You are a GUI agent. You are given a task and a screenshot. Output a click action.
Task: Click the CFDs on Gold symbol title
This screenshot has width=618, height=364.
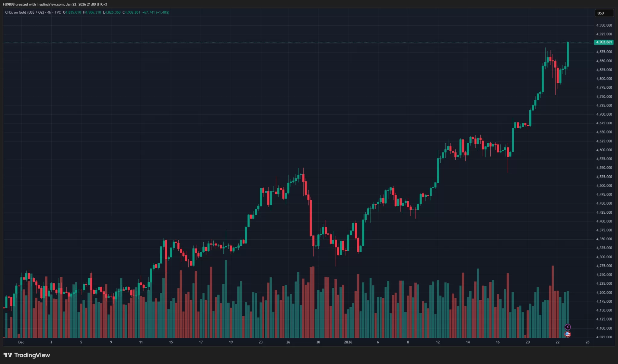(x=24, y=12)
